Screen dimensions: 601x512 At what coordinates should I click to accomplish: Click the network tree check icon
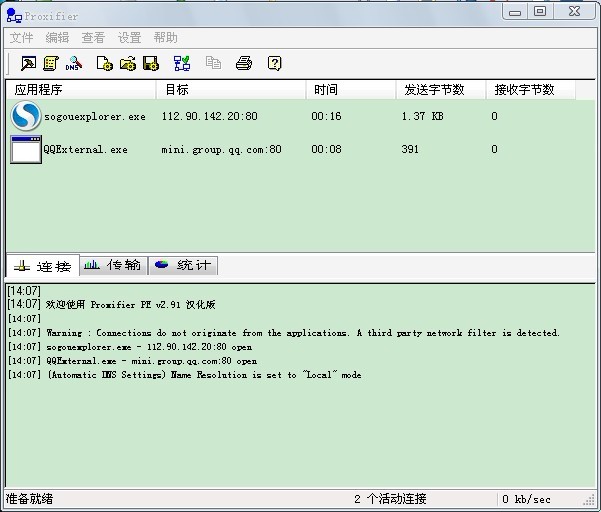point(182,63)
